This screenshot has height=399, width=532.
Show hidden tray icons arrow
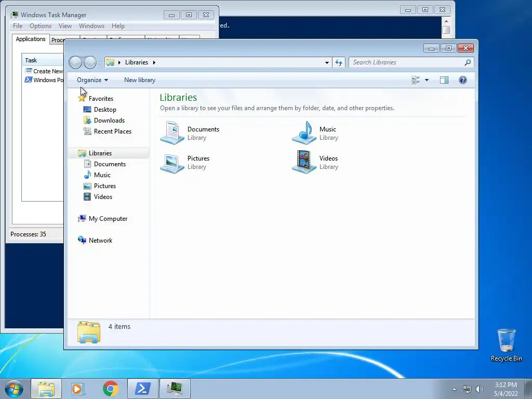click(x=454, y=390)
